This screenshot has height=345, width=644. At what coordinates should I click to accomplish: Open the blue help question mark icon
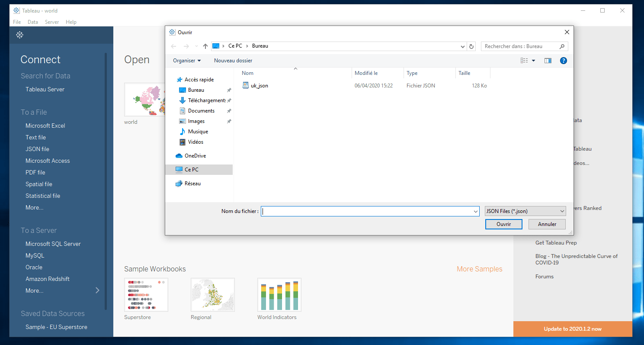563,61
